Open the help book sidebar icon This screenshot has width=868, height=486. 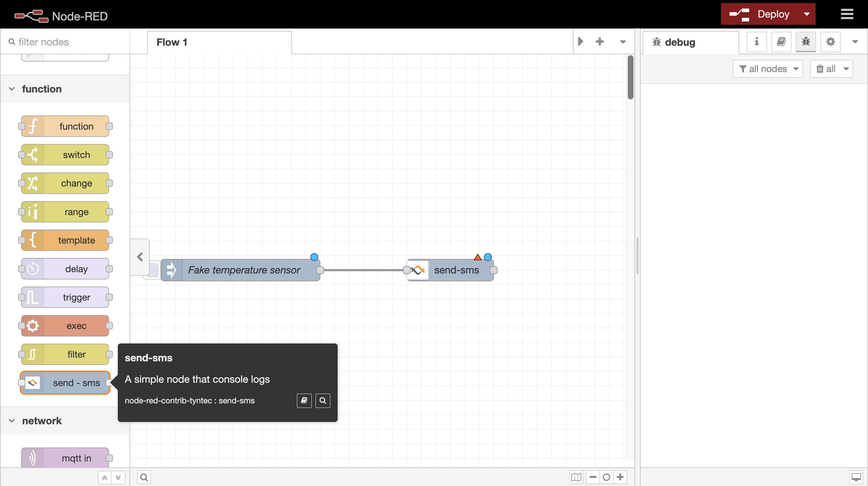tap(781, 42)
